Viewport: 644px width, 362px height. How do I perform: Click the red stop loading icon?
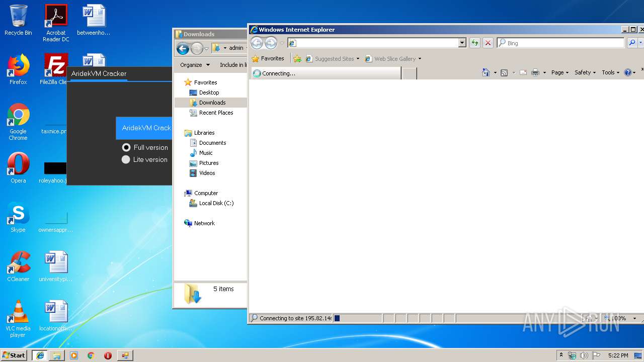pyautogui.click(x=488, y=43)
